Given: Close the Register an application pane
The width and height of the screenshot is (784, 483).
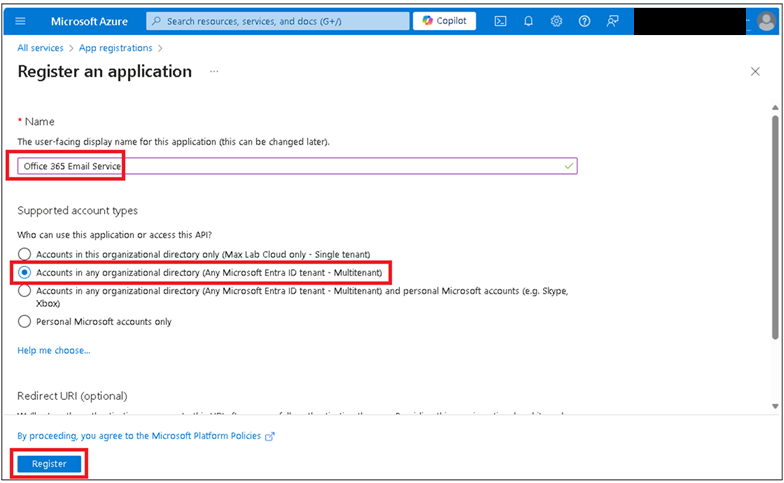Looking at the screenshot, I should tap(755, 72).
